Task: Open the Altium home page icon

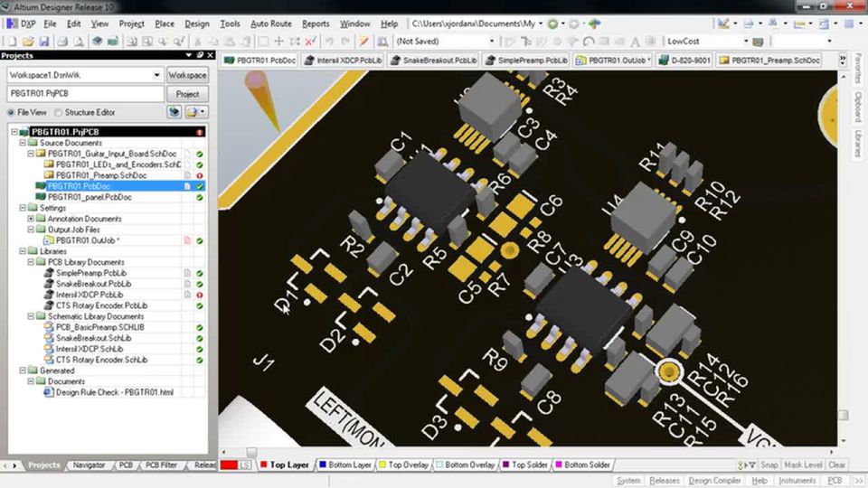Action: [594, 23]
